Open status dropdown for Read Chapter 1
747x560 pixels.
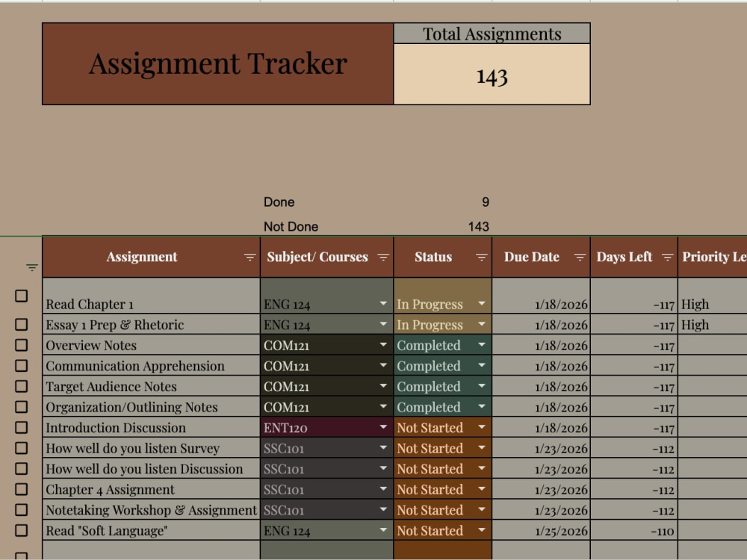pyautogui.click(x=482, y=303)
